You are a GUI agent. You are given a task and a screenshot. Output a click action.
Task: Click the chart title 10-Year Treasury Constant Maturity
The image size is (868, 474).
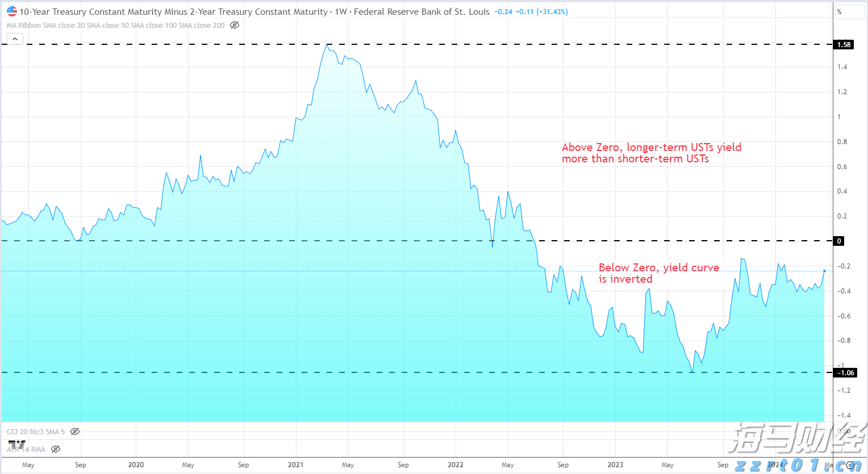point(173,11)
